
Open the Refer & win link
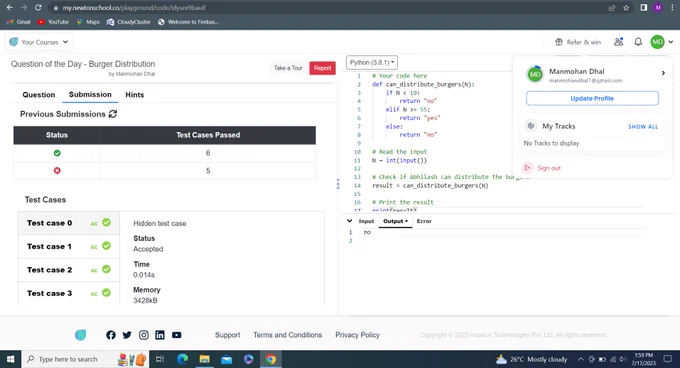click(578, 42)
